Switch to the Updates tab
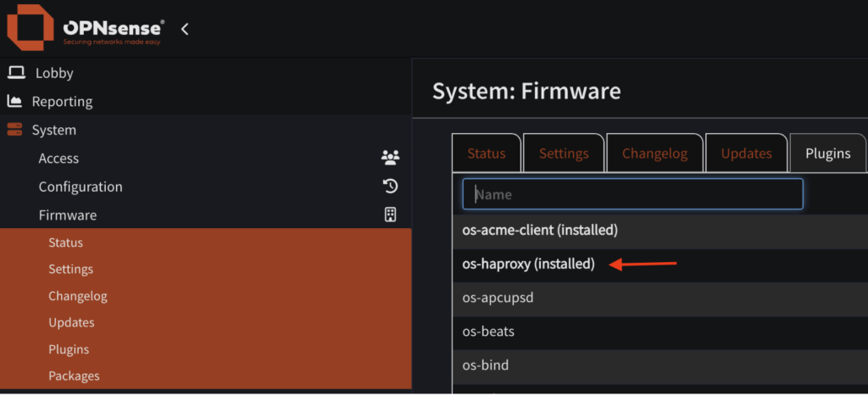This screenshot has height=396, width=868. tap(746, 153)
